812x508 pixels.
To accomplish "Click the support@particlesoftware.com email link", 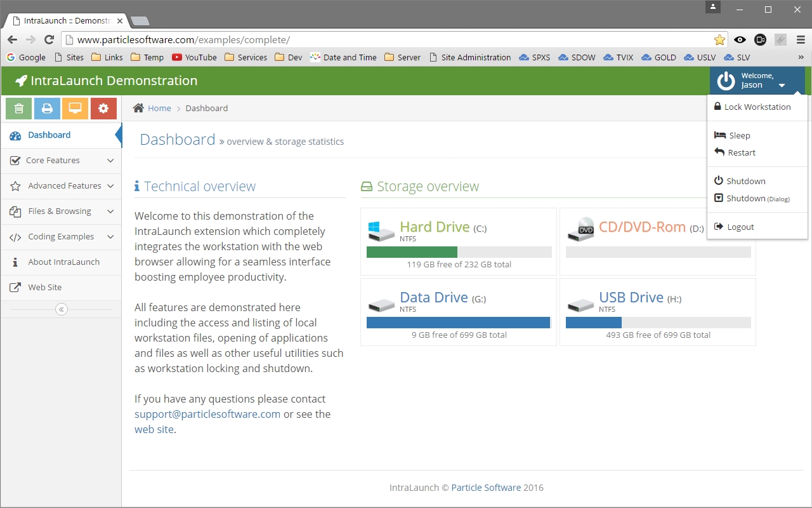I will [207, 414].
